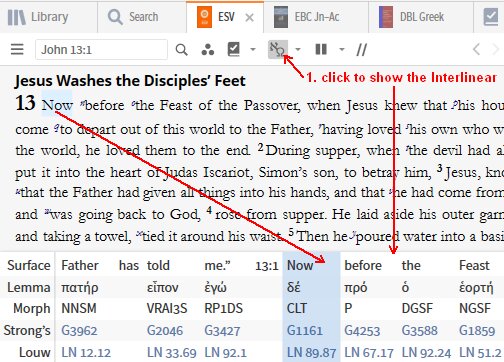Click the morph code NNSM
The height and width of the screenshot is (362, 504).
click(79, 309)
